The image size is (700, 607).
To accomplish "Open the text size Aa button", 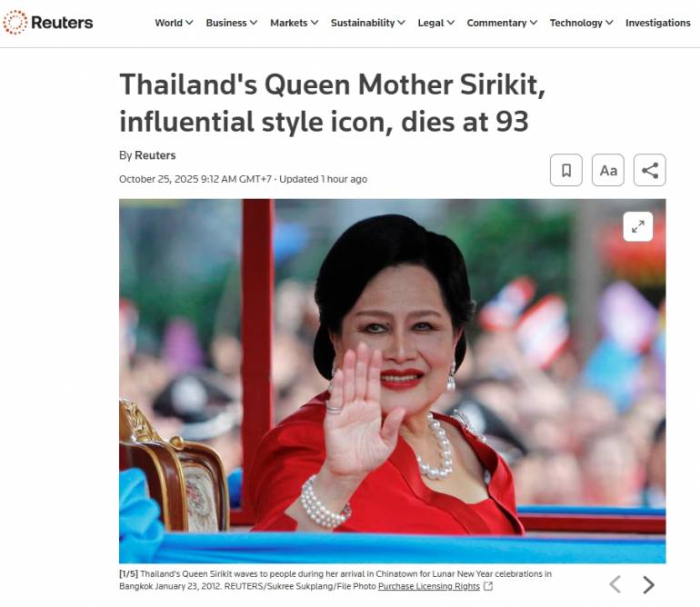I will 608,170.
